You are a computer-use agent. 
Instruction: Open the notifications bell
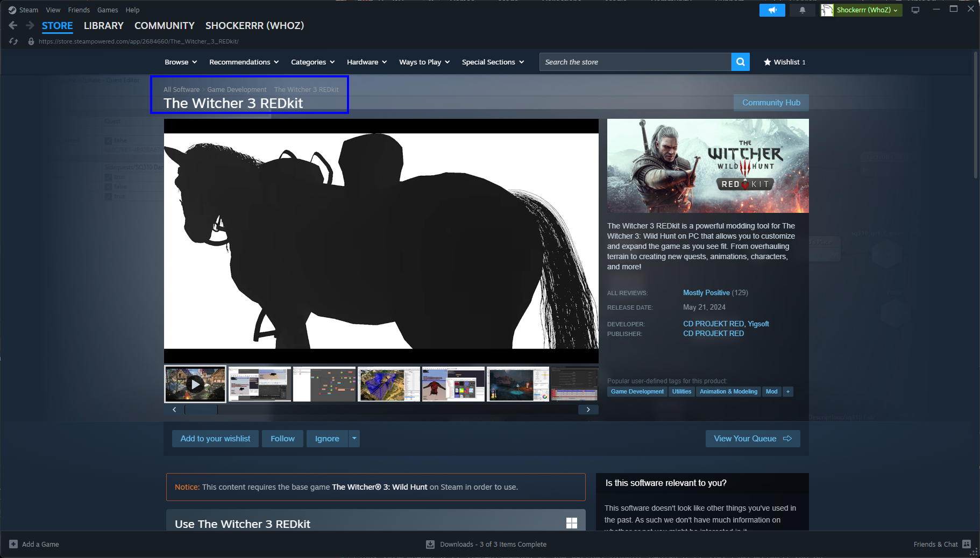pos(803,10)
